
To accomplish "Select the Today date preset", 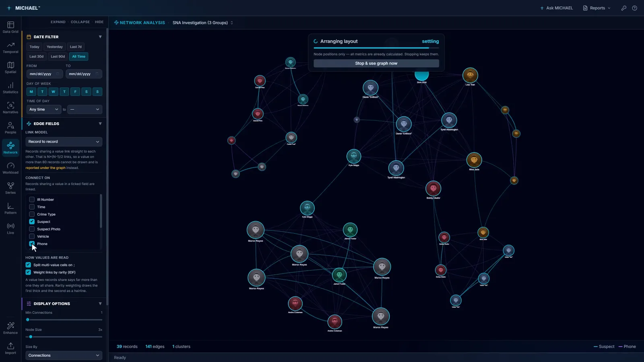I will pos(35,47).
